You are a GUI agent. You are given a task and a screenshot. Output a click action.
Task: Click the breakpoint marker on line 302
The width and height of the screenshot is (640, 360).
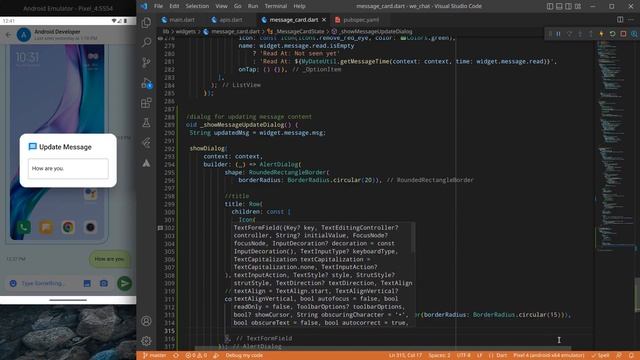[160, 228]
